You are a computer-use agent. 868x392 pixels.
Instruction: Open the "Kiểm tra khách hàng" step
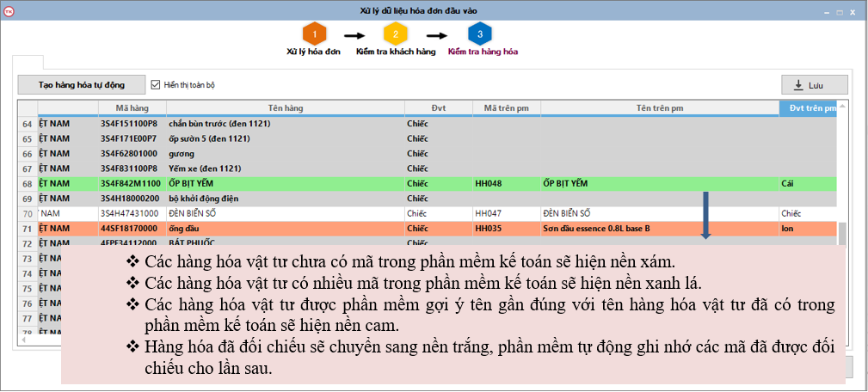coord(397,52)
